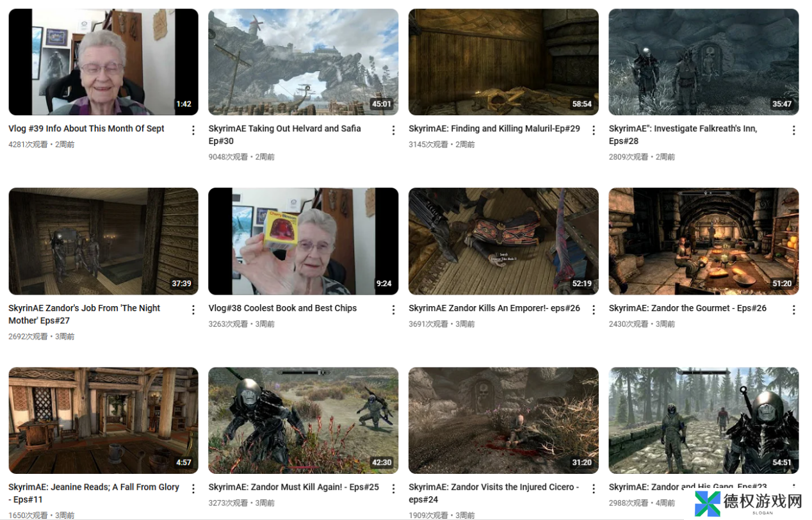Viewport: 812px width, 520px height.
Task: Open thumbnail for Zandor Must Kill Again Eps#25
Action: (304, 421)
